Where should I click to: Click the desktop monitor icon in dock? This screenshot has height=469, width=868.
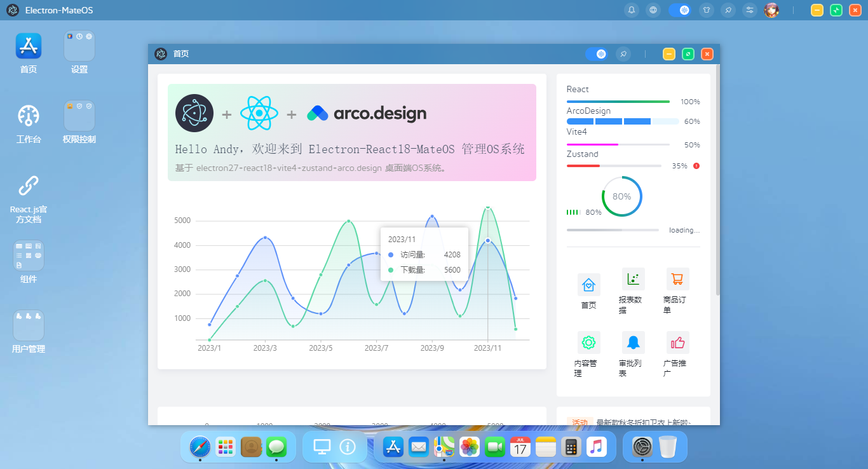pyautogui.click(x=322, y=447)
